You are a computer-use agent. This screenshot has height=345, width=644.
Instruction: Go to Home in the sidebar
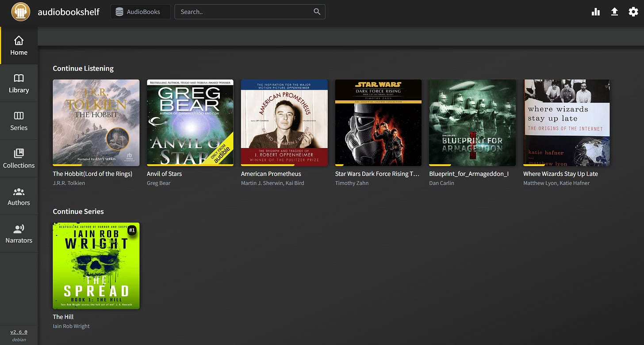[19, 45]
